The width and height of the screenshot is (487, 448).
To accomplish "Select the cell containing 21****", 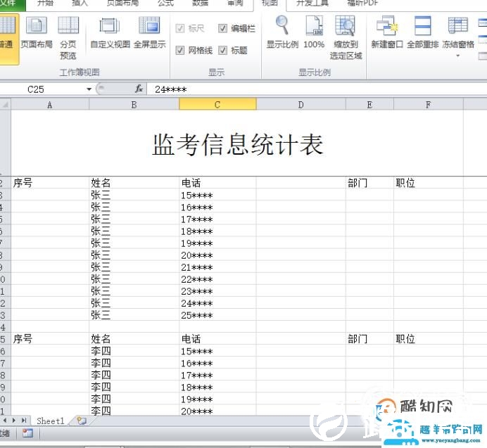I will pyautogui.click(x=217, y=267).
